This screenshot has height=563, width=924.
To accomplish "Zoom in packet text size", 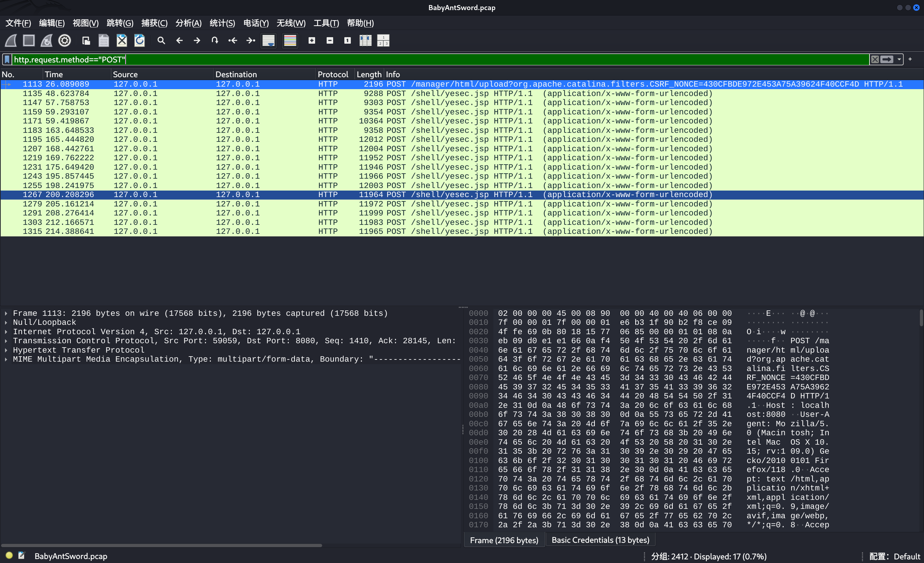I will coord(311,40).
